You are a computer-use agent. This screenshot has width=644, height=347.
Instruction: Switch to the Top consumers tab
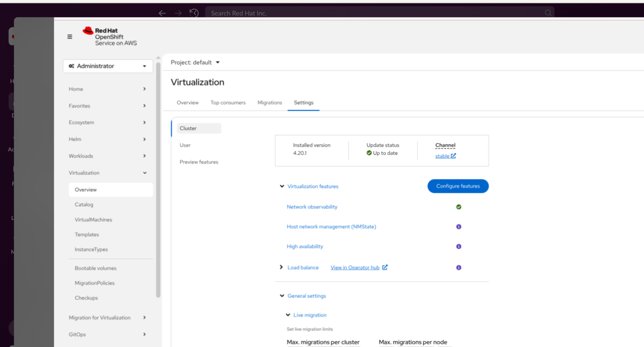[x=228, y=103]
